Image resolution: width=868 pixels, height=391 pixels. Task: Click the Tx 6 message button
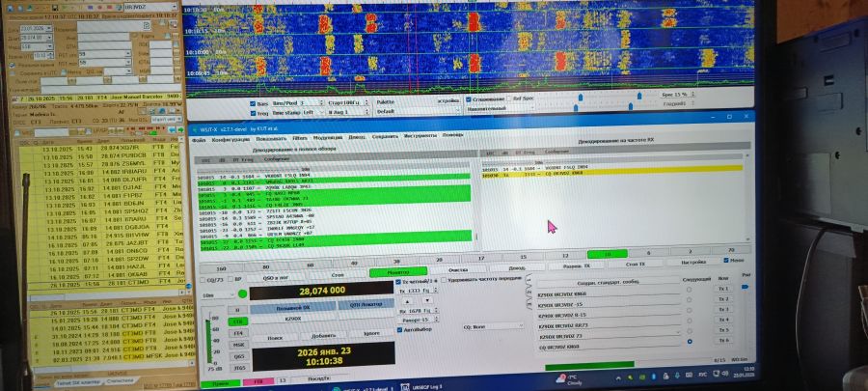(x=723, y=341)
